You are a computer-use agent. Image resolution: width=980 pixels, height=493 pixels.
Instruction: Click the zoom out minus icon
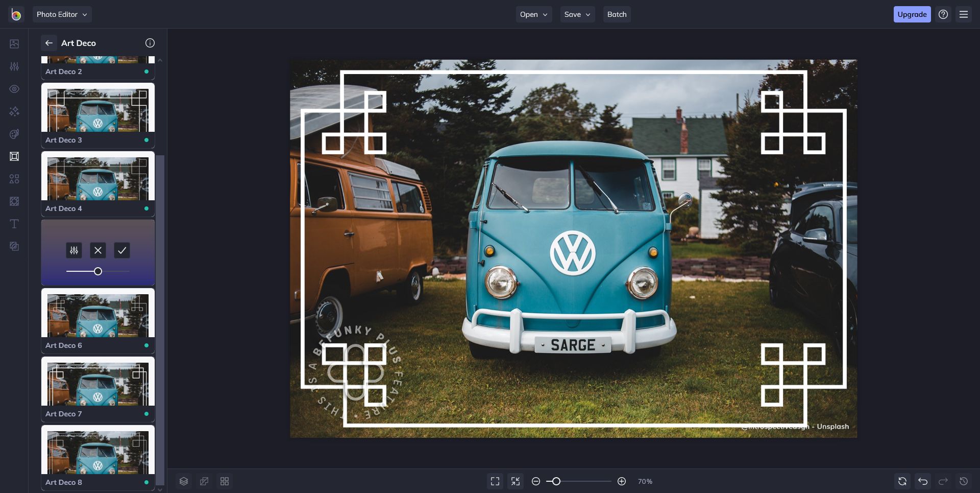[x=536, y=481]
